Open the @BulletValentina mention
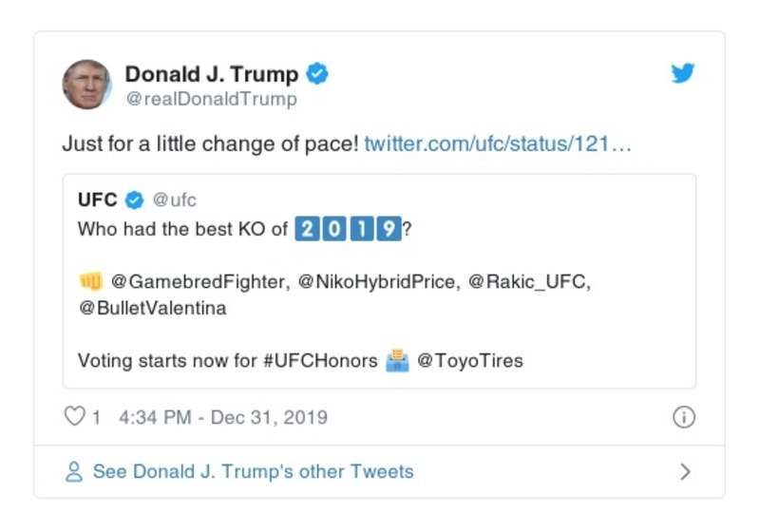The width and height of the screenshot is (759, 532). 152,309
